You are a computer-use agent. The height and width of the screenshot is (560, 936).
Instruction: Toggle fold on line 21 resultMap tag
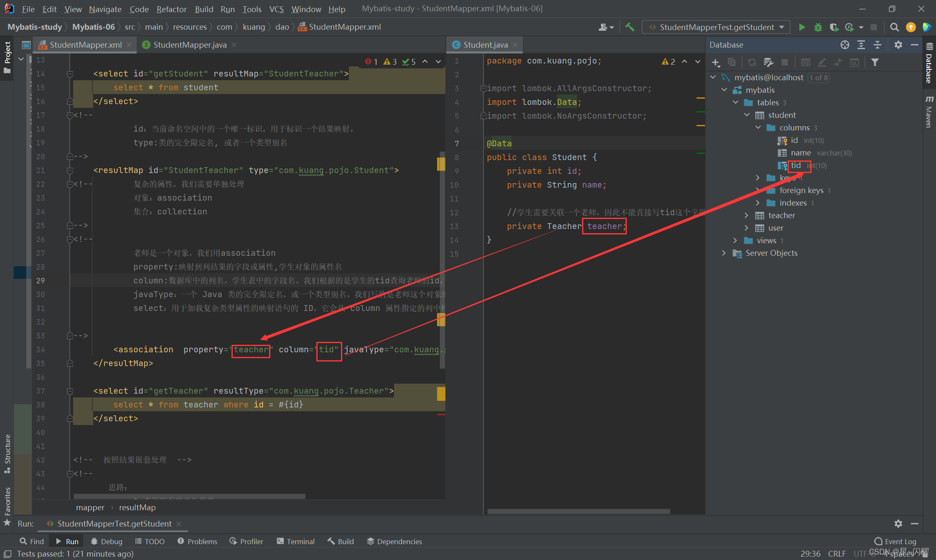[x=70, y=171]
